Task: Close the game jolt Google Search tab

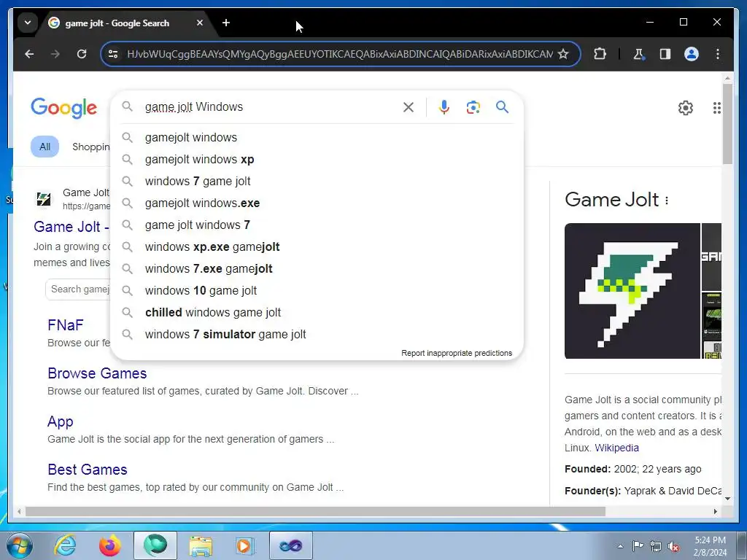Action: [200, 23]
